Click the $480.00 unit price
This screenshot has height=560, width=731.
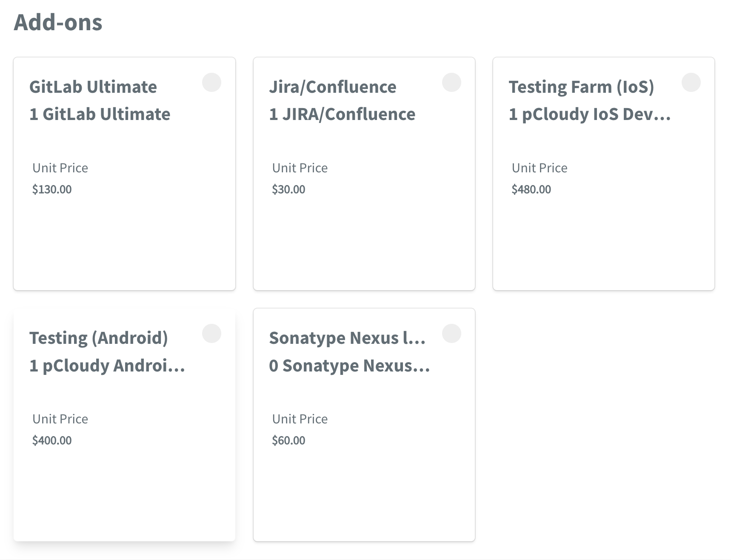coord(531,189)
